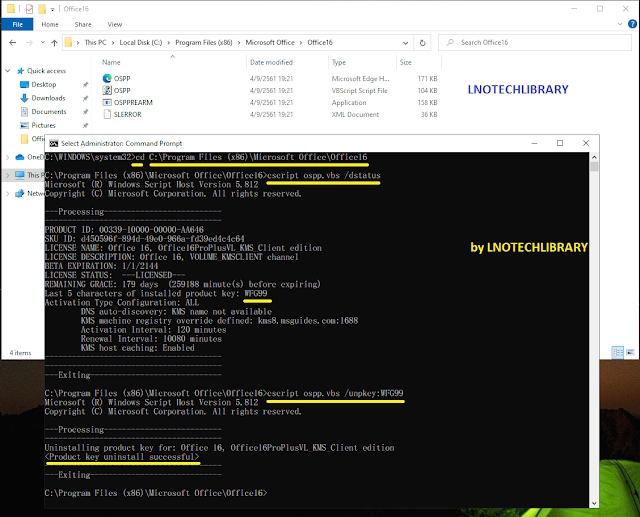The image size is (640, 517).
Task: Open Customize Quick Access Toolbar dropdown
Action: (52, 9)
